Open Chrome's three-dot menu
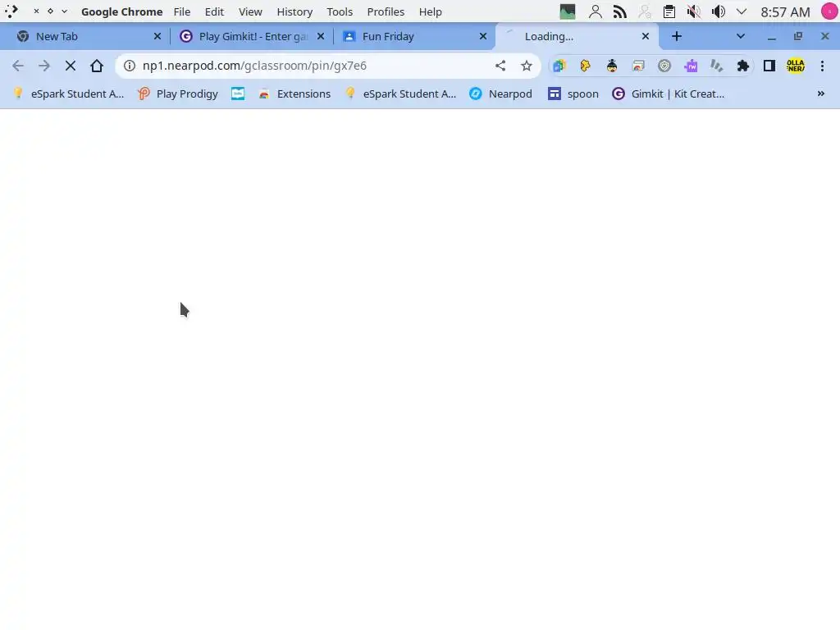 822,66
